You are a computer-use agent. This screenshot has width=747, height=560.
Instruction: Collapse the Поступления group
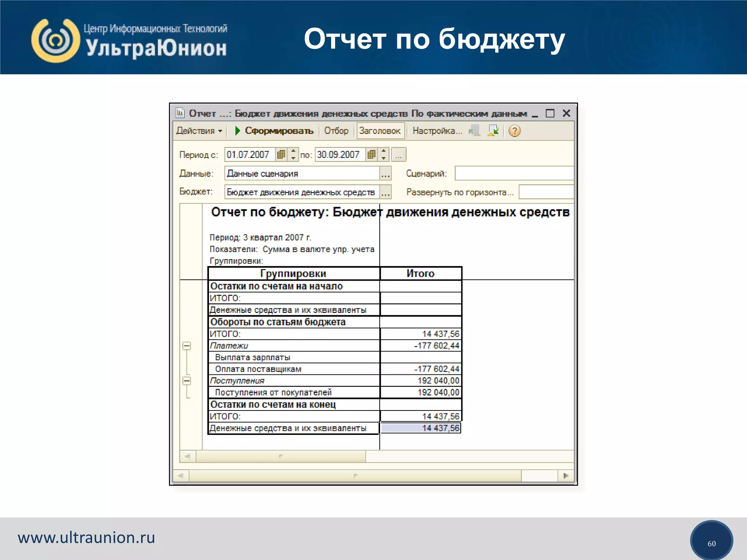pyautogui.click(x=187, y=381)
